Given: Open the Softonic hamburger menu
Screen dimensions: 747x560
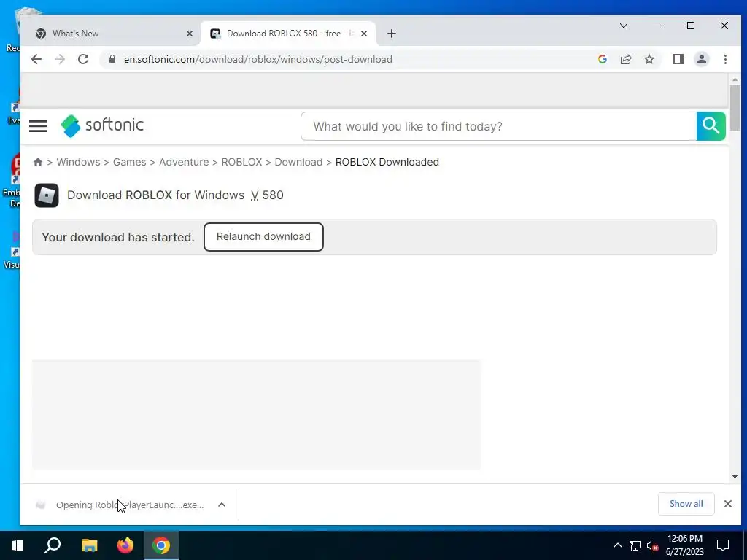Looking at the screenshot, I should pyautogui.click(x=38, y=126).
